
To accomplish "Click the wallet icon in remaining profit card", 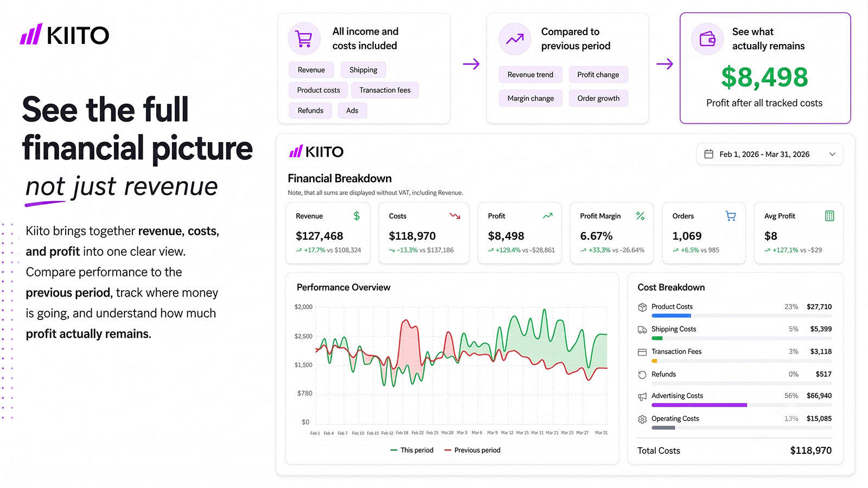I will click(x=707, y=39).
